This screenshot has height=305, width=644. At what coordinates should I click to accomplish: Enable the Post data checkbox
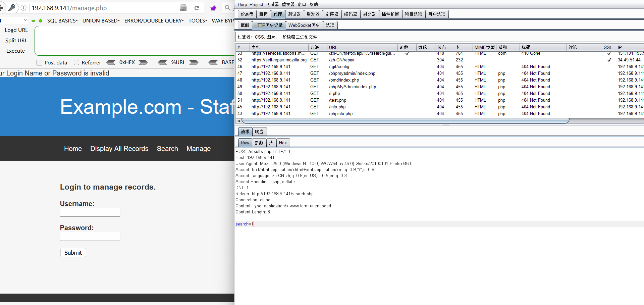point(40,62)
